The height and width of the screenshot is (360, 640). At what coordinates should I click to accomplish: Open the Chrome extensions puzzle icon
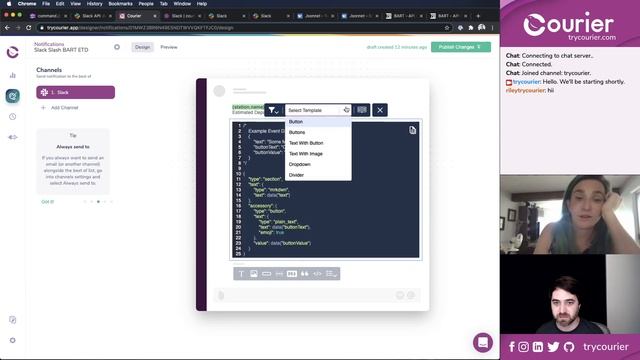tap(471, 28)
